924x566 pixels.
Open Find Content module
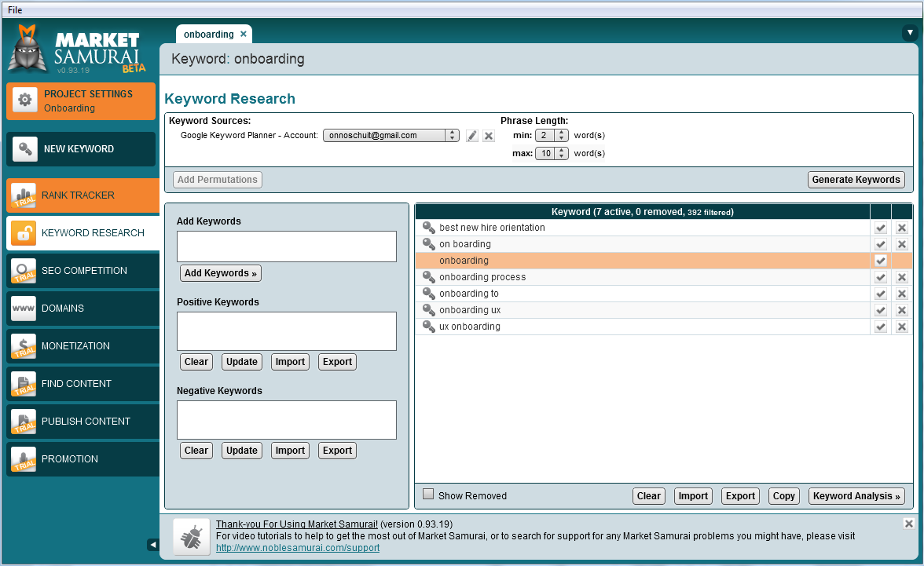[x=82, y=384]
